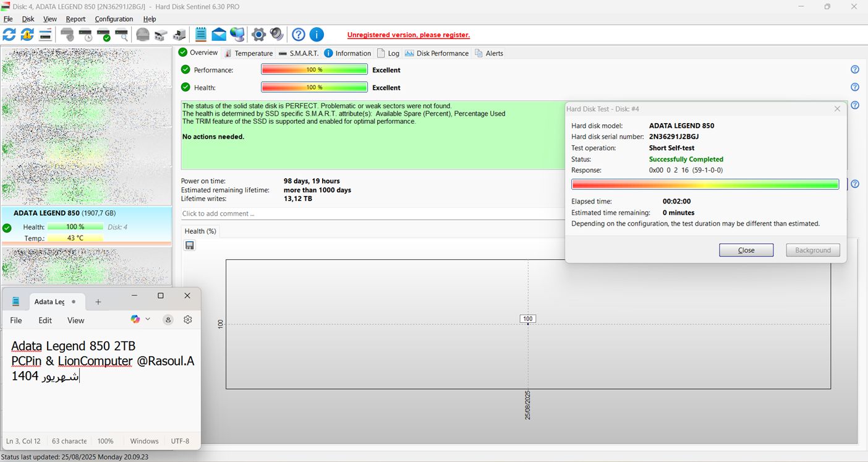
Task: Open Notepad account profile icon
Action: 168,320
